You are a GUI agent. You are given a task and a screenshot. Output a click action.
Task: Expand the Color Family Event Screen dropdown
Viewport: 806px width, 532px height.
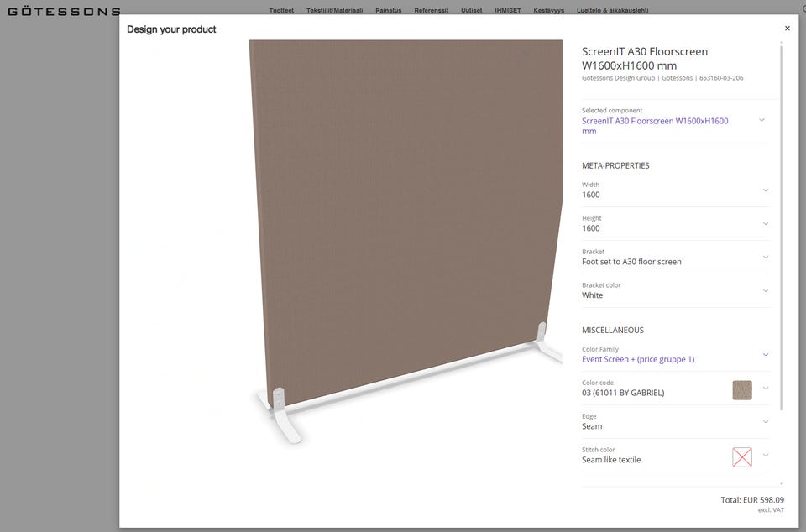[x=675, y=355]
